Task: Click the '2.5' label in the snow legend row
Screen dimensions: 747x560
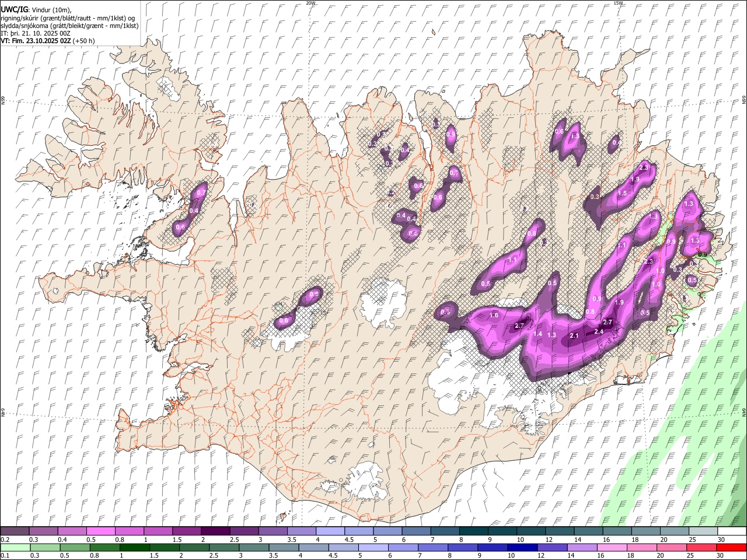Action: pyautogui.click(x=234, y=540)
